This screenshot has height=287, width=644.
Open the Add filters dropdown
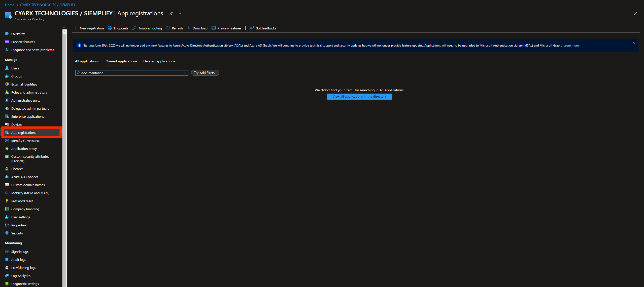click(x=205, y=73)
